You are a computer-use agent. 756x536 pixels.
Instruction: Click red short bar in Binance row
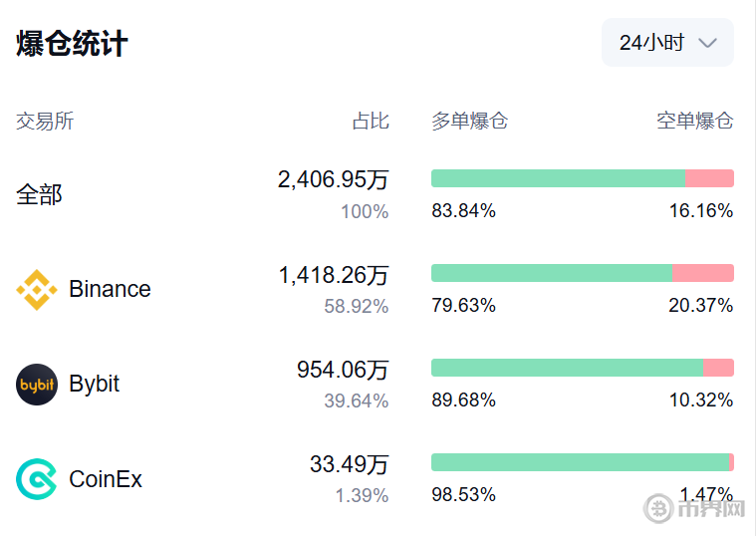[x=703, y=273]
